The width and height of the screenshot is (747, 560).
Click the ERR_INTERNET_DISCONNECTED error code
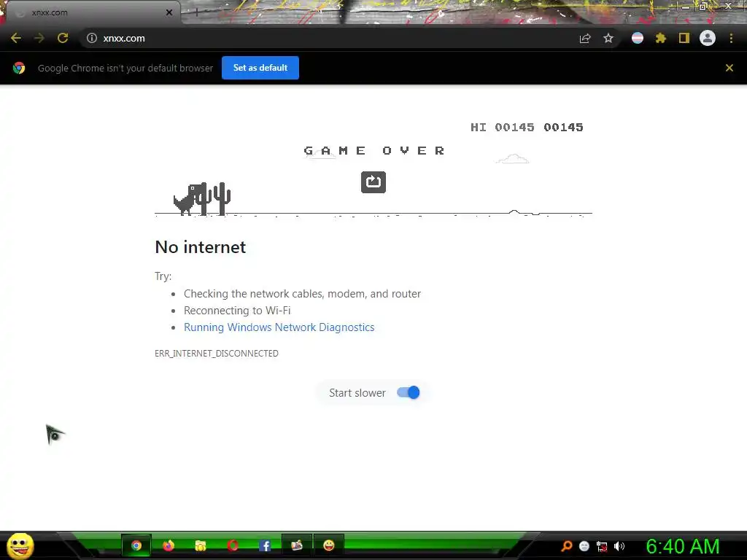coord(217,354)
